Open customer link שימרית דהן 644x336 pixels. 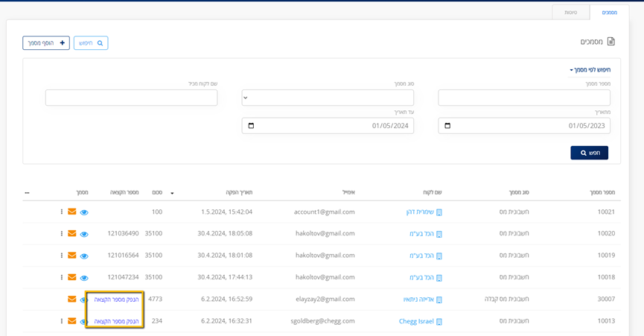(420, 212)
